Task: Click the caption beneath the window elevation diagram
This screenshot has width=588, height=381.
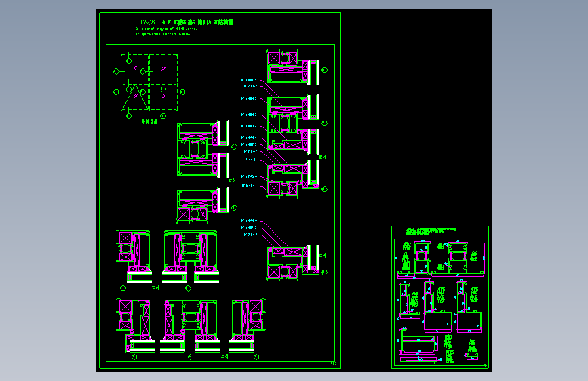Action: click(x=149, y=121)
